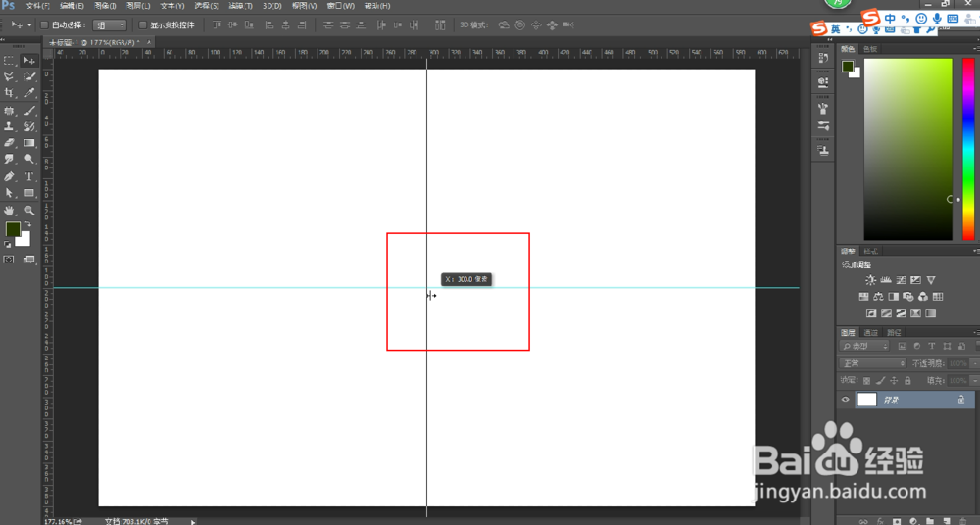Image resolution: width=980 pixels, height=525 pixels.
Task: Open the Fill slider dropdown
Action: pyautogui.click(x=976, y=380)
